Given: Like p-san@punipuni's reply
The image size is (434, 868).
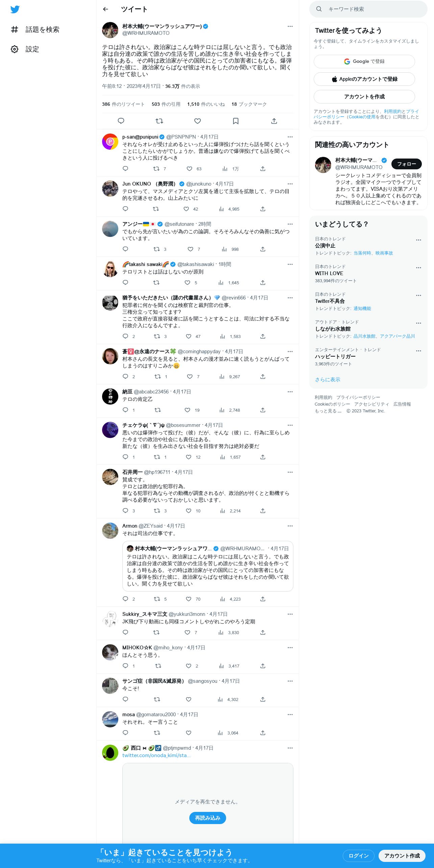Looking at the screenshot, I should (x=190, y=169).
